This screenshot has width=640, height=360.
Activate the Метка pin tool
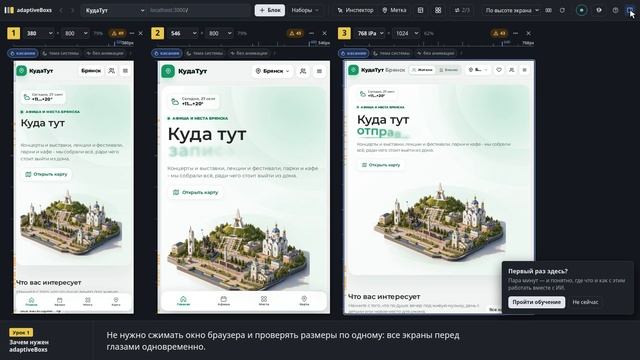coord(394,10)
